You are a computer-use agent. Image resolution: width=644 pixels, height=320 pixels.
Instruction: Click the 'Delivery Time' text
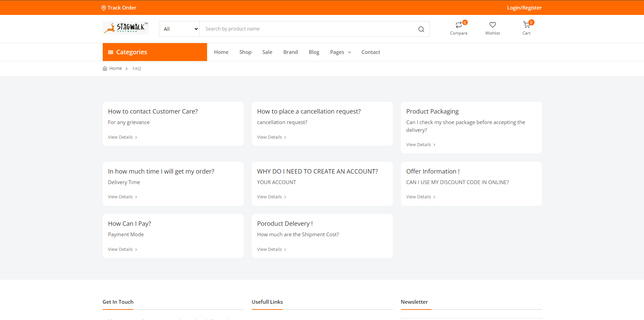pos(124,182)
